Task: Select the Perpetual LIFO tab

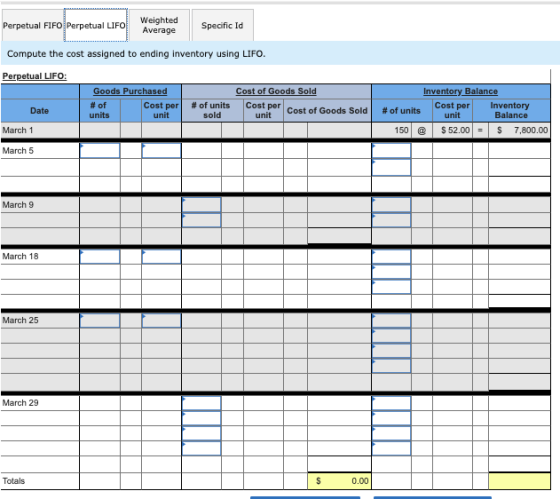Action: tap(96, 25)
